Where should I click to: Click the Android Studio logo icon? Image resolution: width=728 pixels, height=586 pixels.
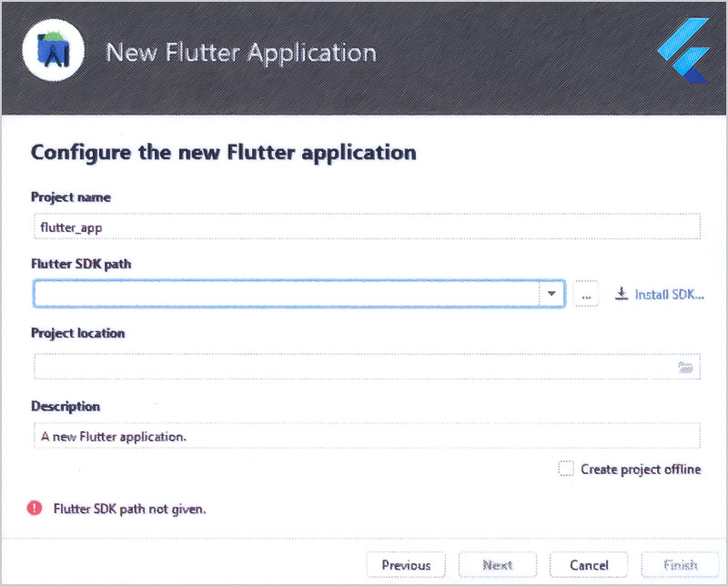(54, 50)
